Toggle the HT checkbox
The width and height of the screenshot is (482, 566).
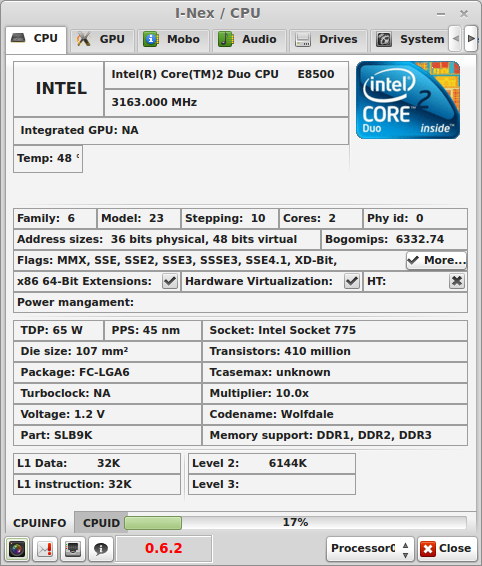[457, 281]
